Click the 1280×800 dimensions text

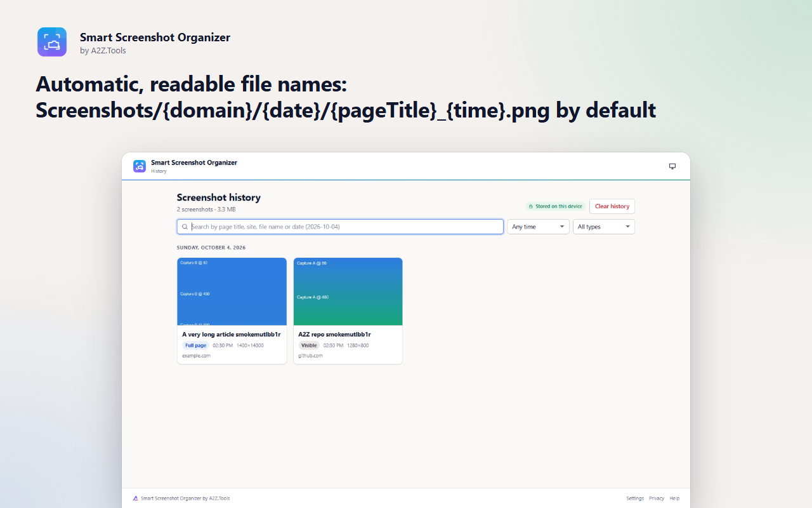coord(358,345)
